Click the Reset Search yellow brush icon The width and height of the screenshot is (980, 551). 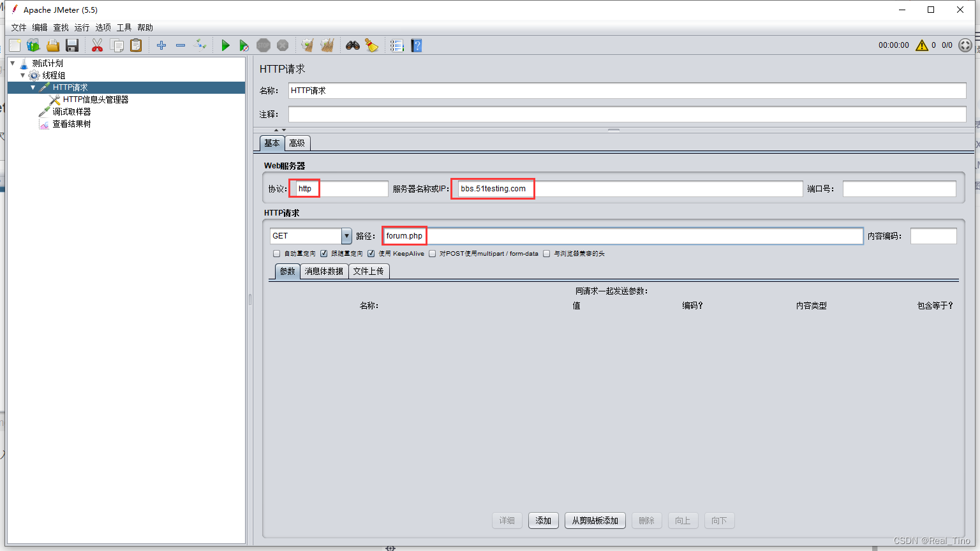(x=372, y=45)
